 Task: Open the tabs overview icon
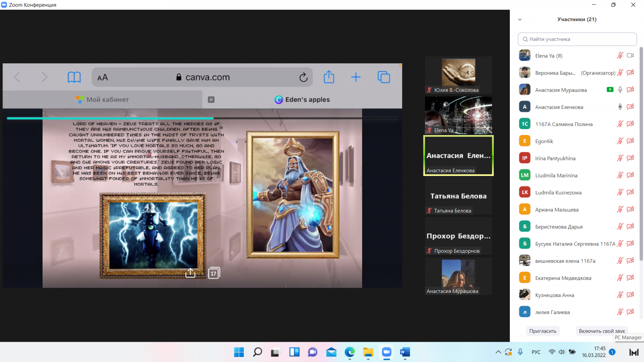[x=384, y=77]
